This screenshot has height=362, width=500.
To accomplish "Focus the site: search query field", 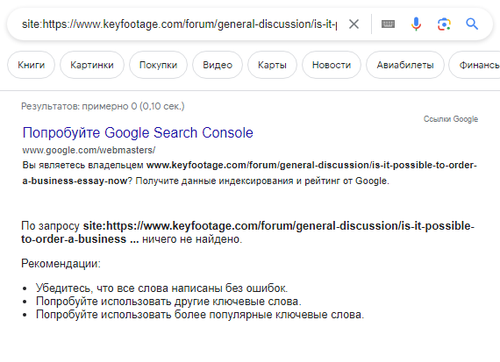I will (x=179, y=24).
